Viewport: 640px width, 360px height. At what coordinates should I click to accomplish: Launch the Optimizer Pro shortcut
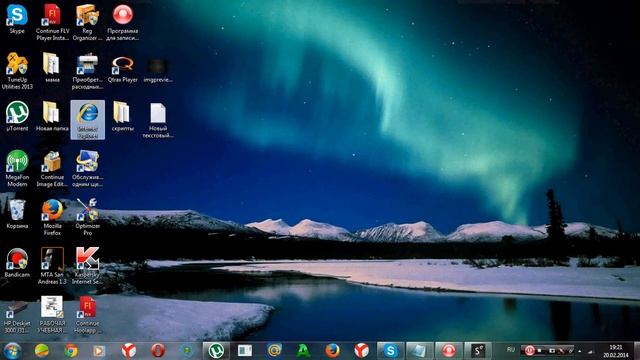click(87, 217)
